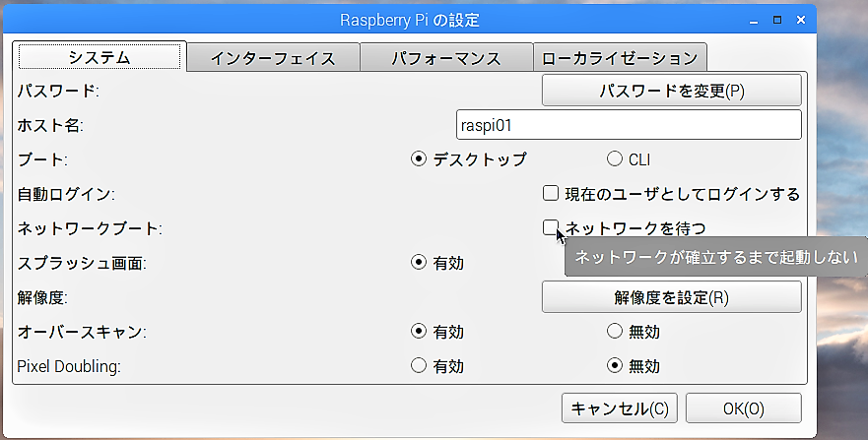Select the CLI boot option
The height and width of the screenshot is (440, 868).
(615, 159)
